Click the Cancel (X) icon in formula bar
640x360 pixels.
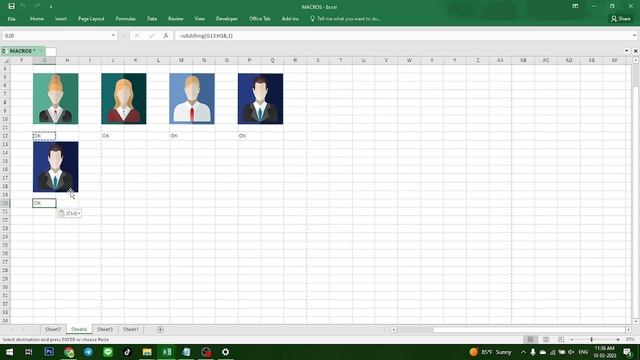coord(137,36)
